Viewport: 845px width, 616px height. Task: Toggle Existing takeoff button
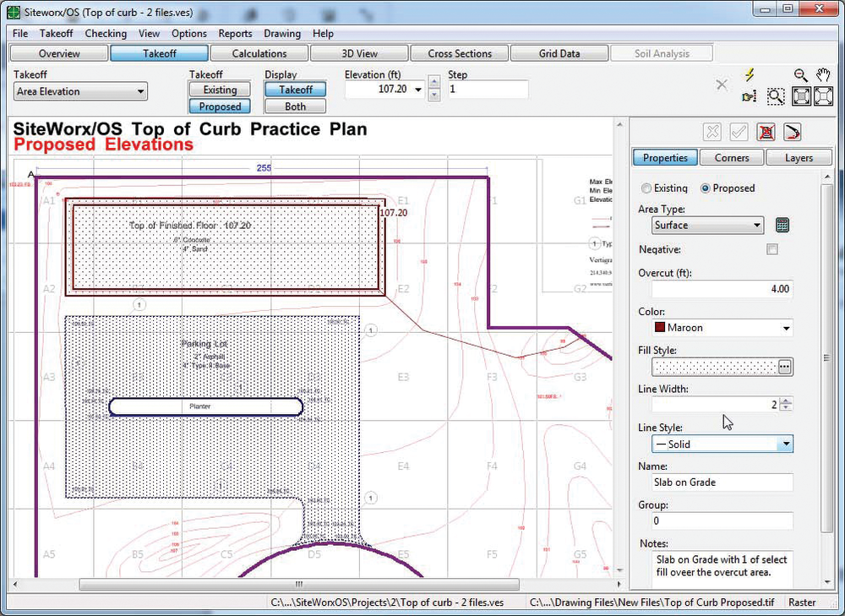point(220,90)
